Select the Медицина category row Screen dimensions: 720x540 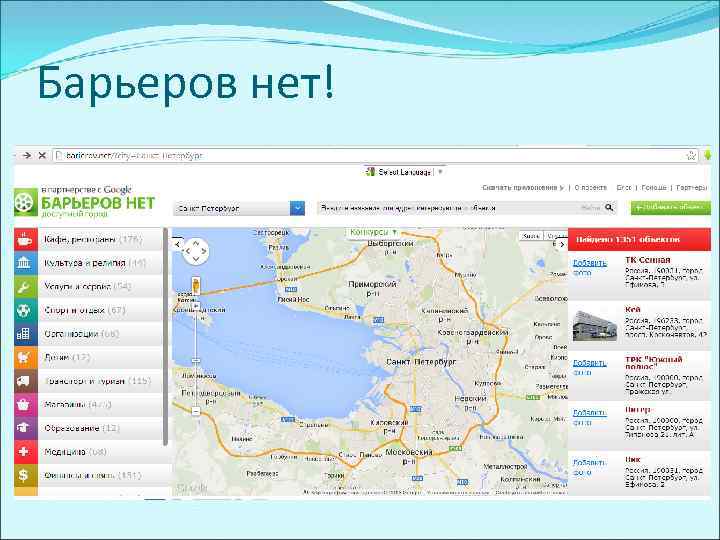tap(89, 452)
